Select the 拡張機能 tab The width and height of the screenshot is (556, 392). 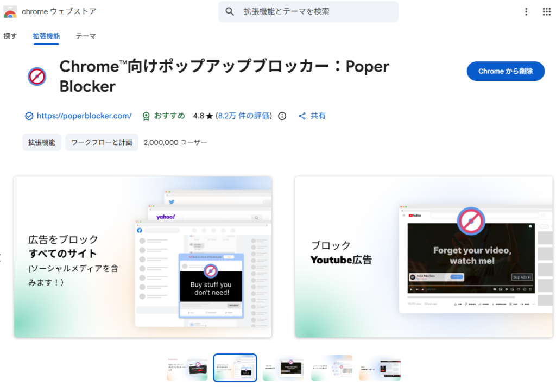tap(46, 36)
